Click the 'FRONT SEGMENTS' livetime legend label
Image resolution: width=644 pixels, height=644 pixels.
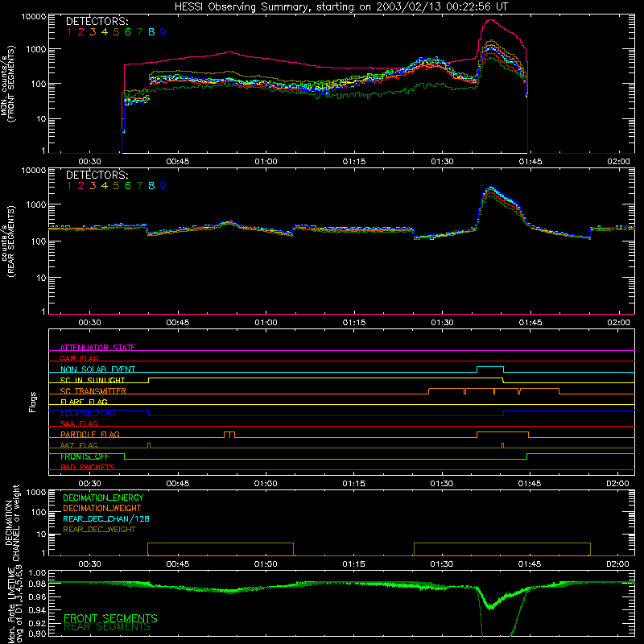pyautogui.click(x=110, y=618)
